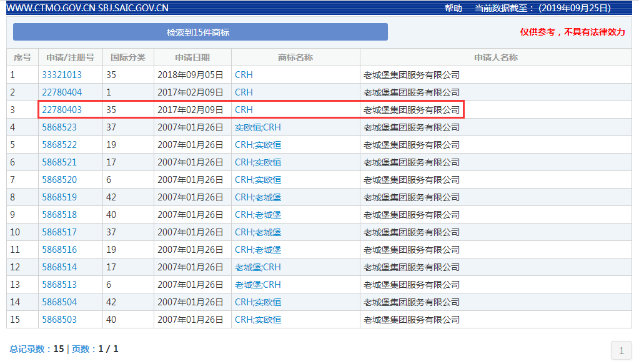Click the 总记录数:15 record count text
This screenshot has width=639, height=364.
click(37, 349)
